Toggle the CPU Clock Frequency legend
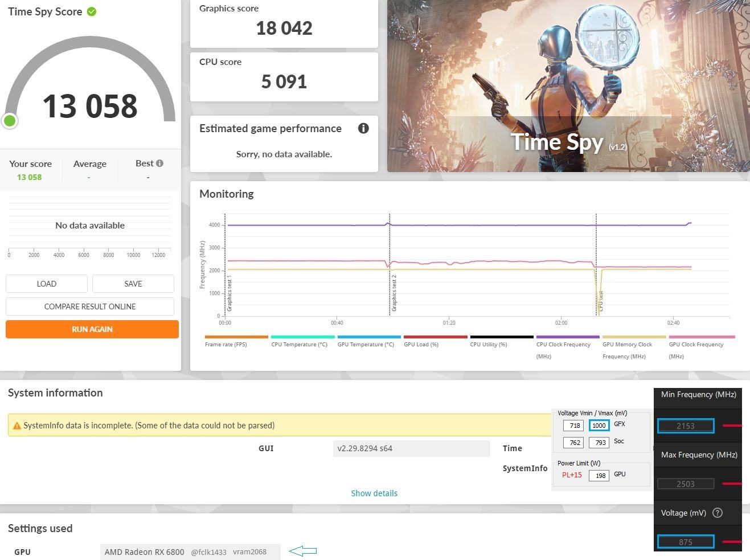The width and height of the screenshot is (750, 560). pos(568,348)
